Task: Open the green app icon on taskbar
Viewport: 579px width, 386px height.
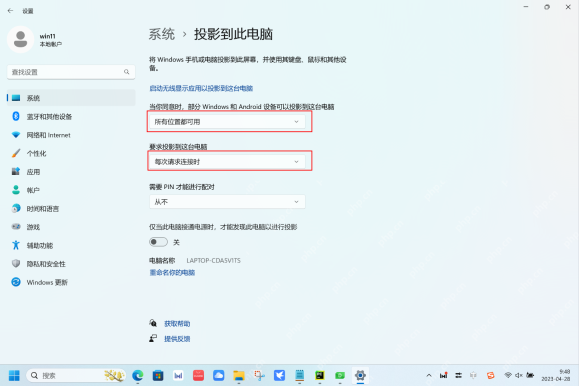Action: tap(340, 376)
